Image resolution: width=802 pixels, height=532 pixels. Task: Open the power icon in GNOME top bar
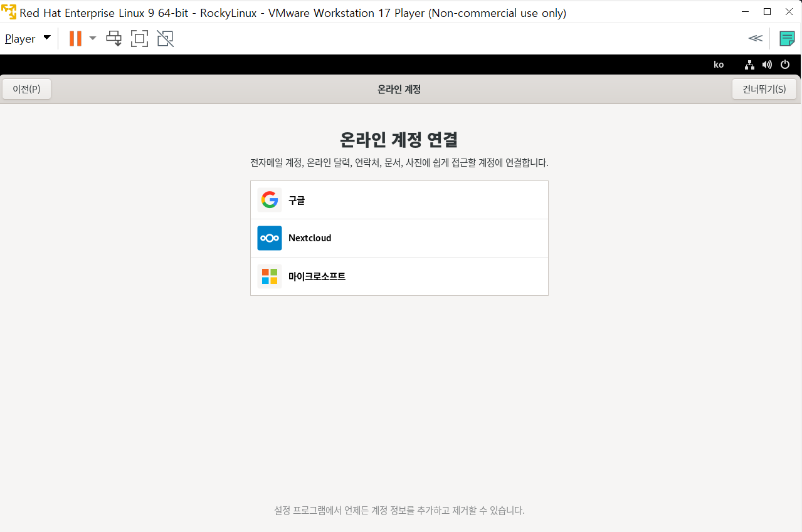785,65
